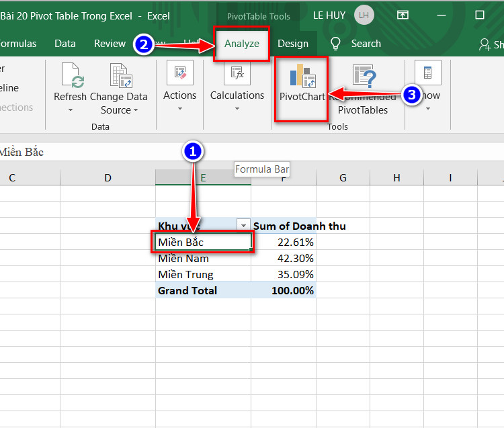Screen dimensions: 504x428
Task: Open the Review tab
Action: tap(110, 44)
